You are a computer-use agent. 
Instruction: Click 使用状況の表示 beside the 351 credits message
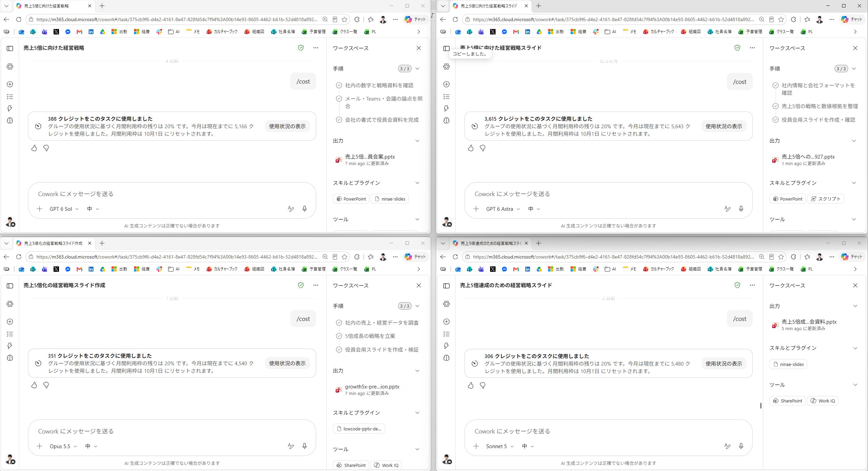click(287, 363)
